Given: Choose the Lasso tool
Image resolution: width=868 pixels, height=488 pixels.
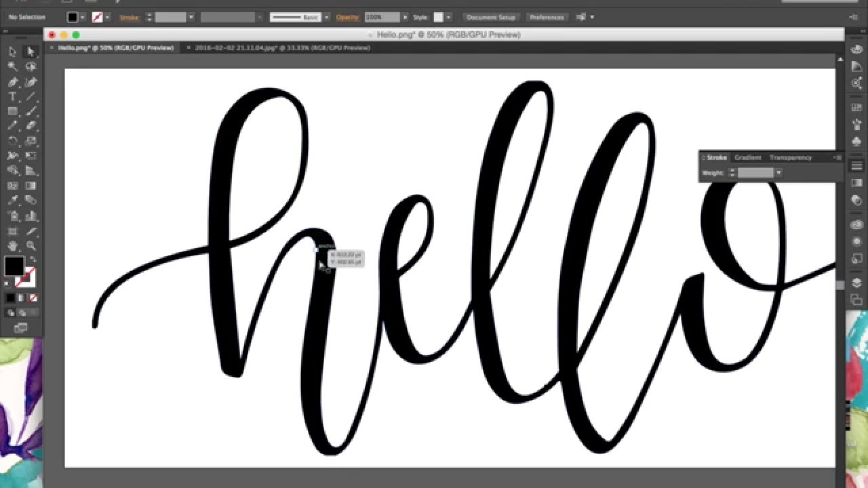Looking at the screenshot, I should click(31, 66).
